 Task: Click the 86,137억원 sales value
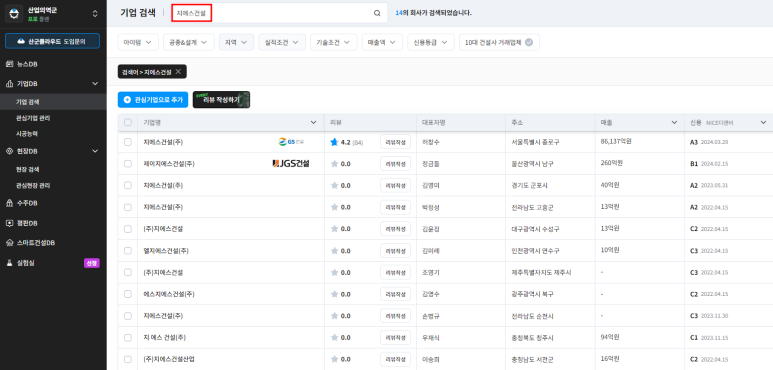coord(616,142)
